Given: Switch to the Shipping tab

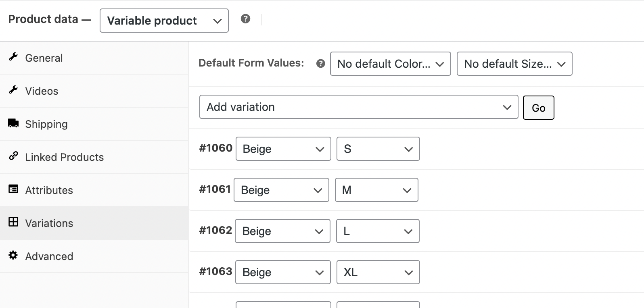Looking at the screenshot, I should click(94, 124).
